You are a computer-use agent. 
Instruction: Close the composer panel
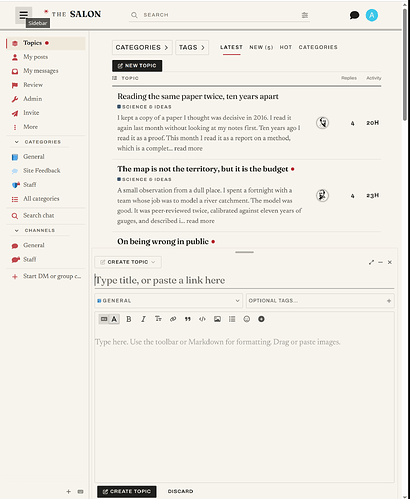click(390, 262)
